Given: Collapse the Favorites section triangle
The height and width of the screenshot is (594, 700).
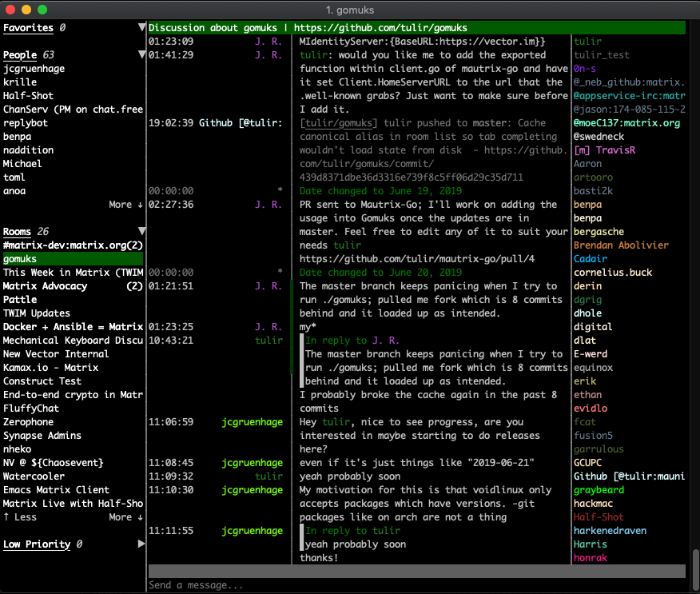Looking at the screenshot, I should [141, 28].
